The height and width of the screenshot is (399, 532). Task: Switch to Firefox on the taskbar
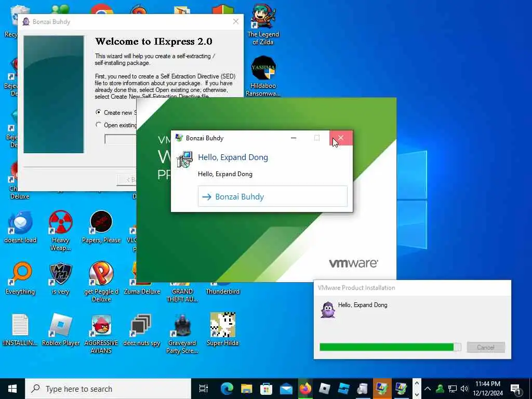tap(305, 389)
